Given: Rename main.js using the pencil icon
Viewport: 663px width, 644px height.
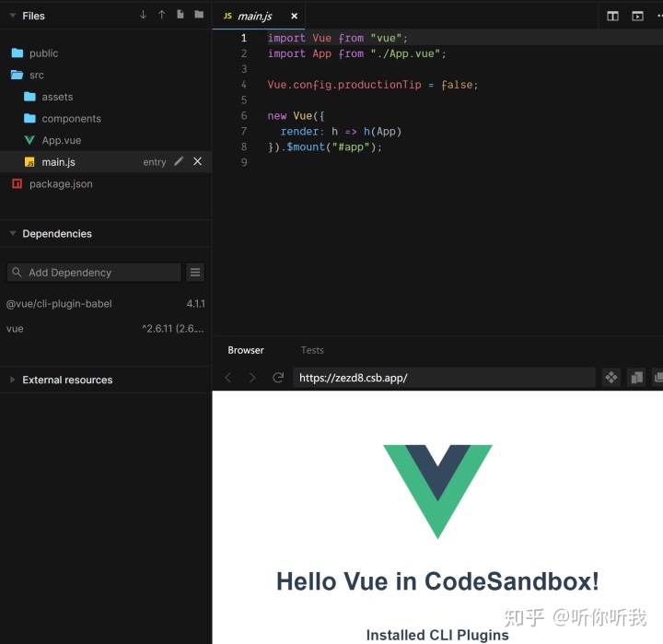Looking at the screenshot, I should [x=179, y=161].
